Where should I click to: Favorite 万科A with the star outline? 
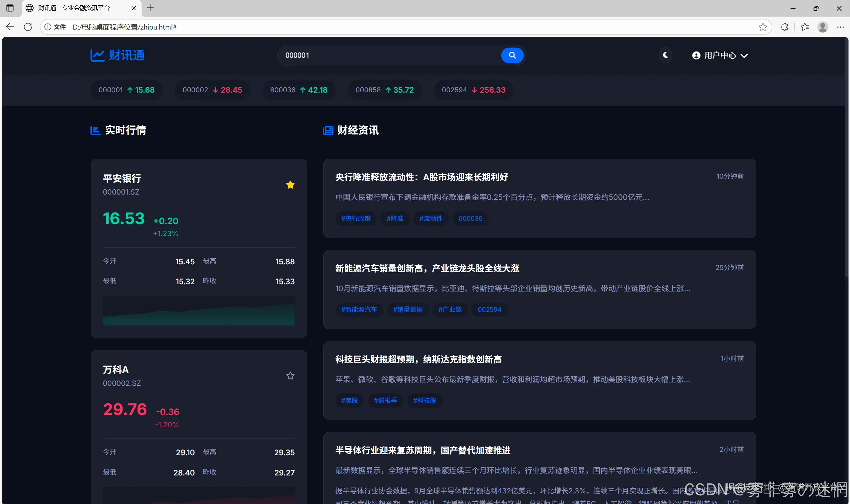pos(290,376)
